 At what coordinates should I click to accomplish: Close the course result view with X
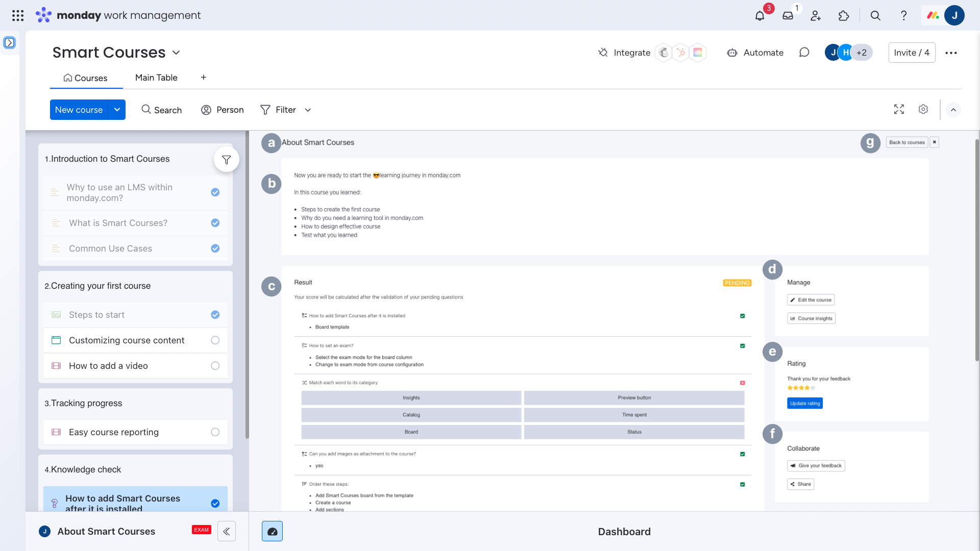pos(934,142)
